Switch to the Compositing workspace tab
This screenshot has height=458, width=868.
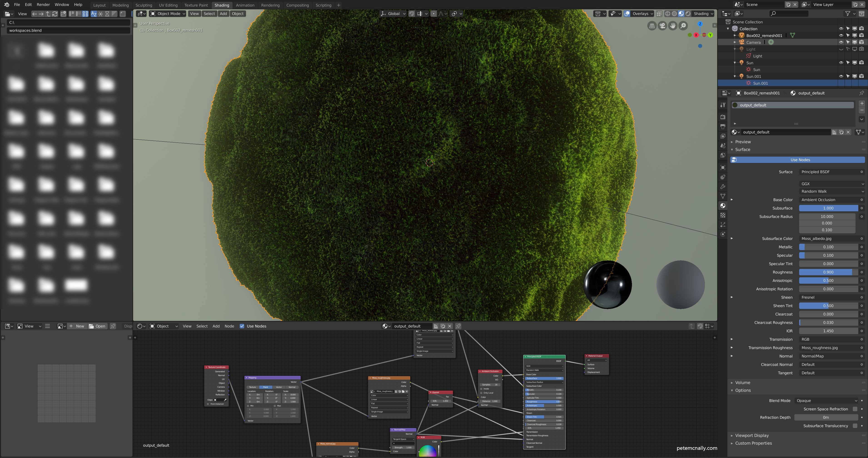[297, 5]
